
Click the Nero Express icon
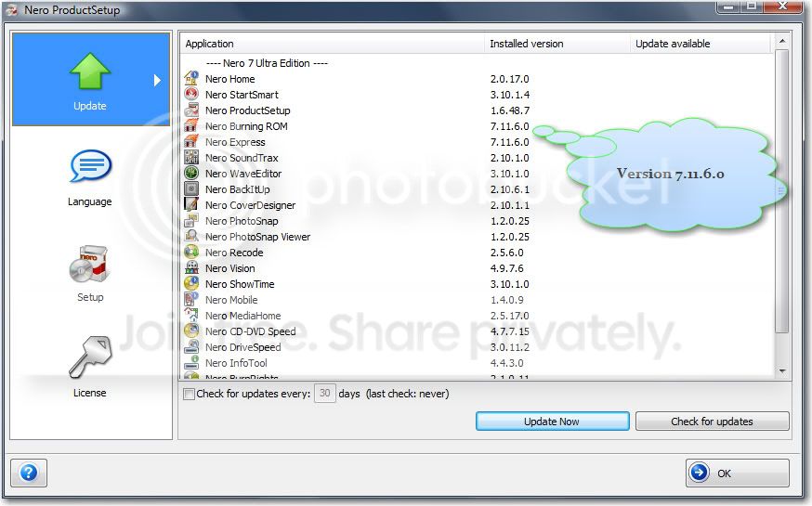(x=191, y=142)
